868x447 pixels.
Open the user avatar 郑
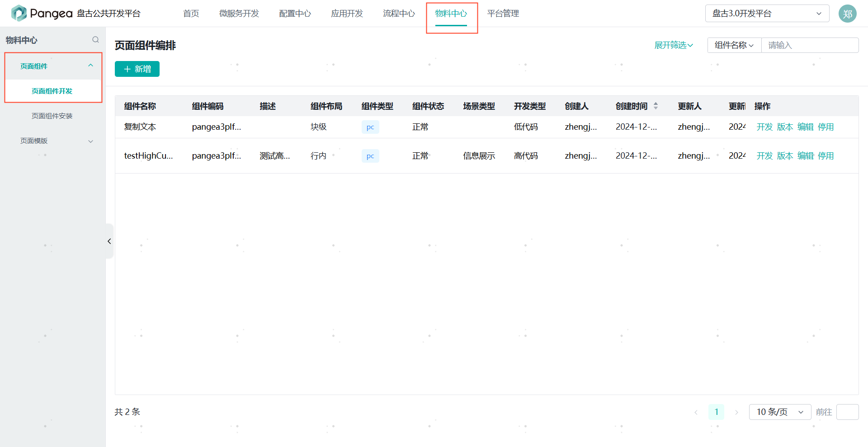[x=848, y=14]
